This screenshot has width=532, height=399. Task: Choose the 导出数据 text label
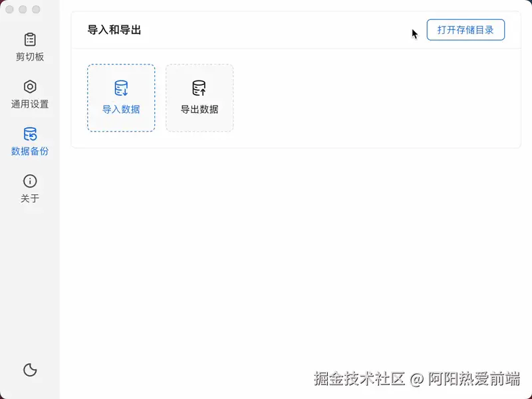(199, 109)
